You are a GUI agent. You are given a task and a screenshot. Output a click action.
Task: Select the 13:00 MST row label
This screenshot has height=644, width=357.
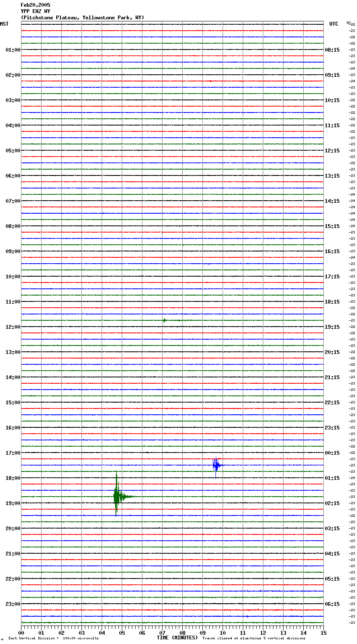[13, 352]
